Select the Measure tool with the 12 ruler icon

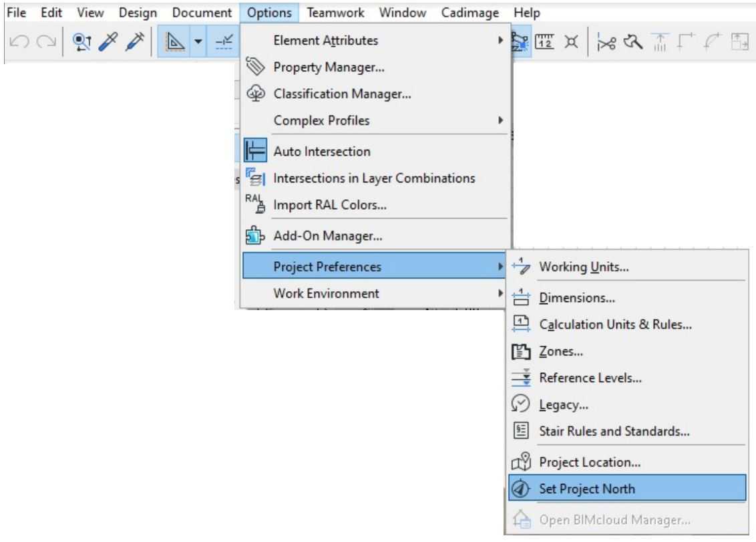pos(544,41)
